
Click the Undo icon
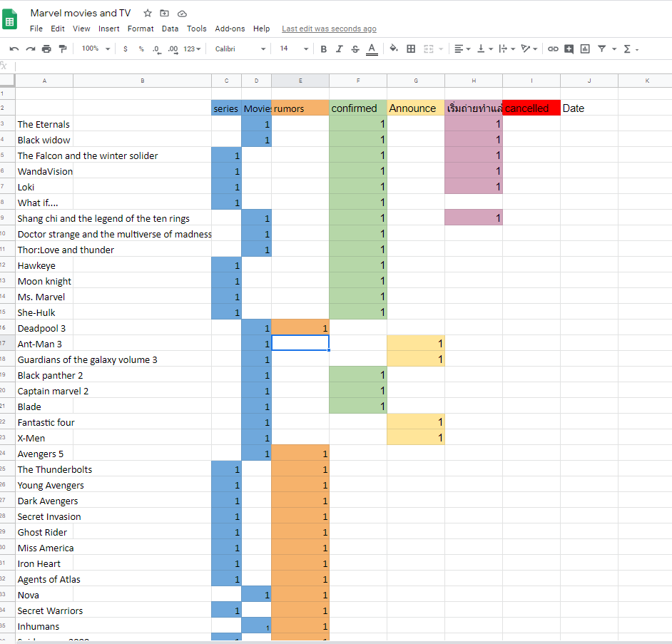(14, 48)
